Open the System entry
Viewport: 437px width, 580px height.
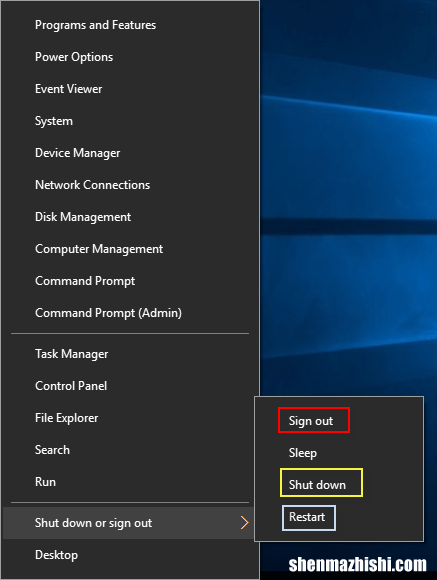coord(130,121)
